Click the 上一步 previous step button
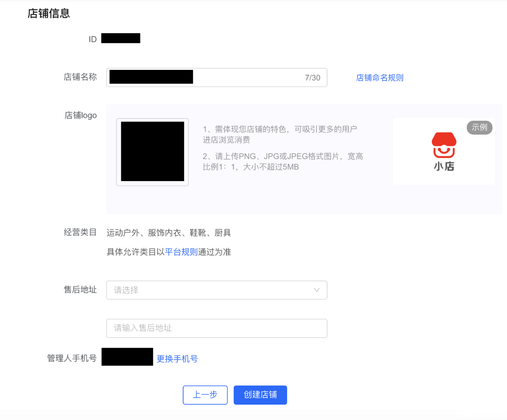Viewport: 507px width, 420px height. coord(205,395)
